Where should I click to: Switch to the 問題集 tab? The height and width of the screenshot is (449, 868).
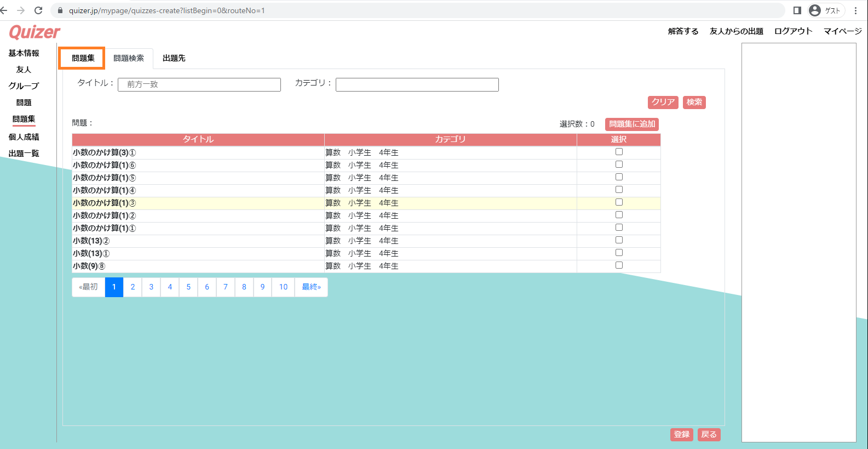click(83, 58)
